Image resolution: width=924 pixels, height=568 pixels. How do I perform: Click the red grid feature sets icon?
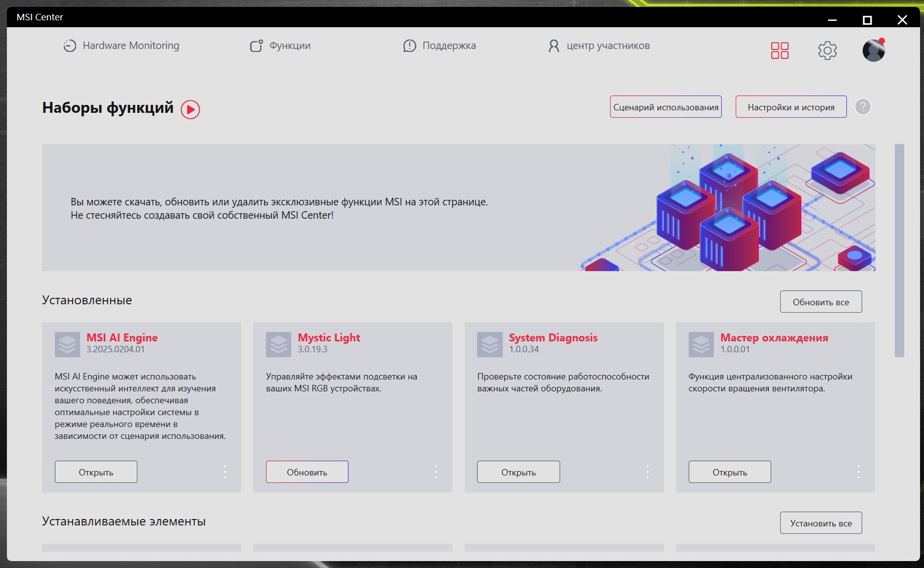[780, 50]
